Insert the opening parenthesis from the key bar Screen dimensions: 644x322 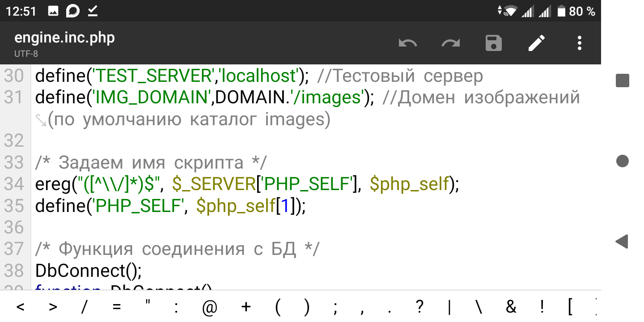(x=278, y=307)
